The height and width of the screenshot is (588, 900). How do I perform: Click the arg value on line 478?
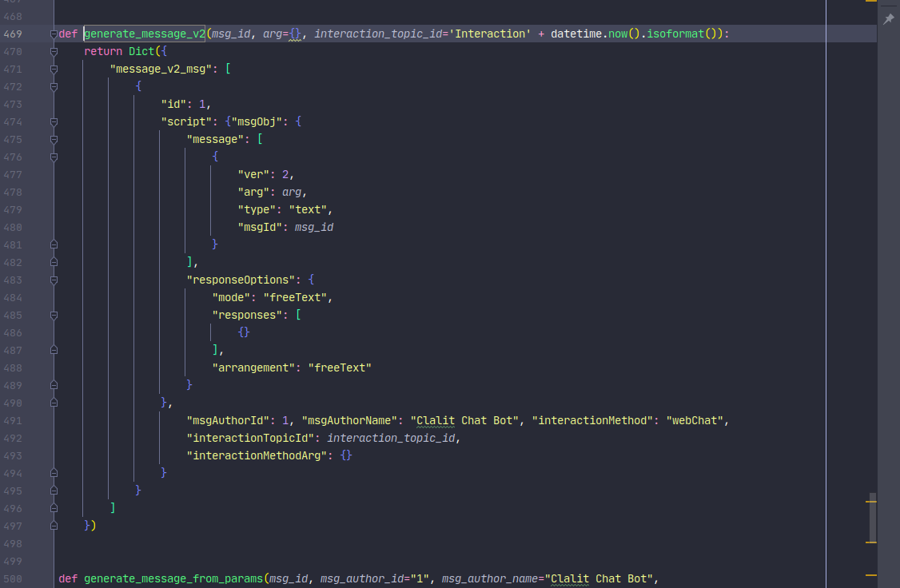tap(292, 193)
